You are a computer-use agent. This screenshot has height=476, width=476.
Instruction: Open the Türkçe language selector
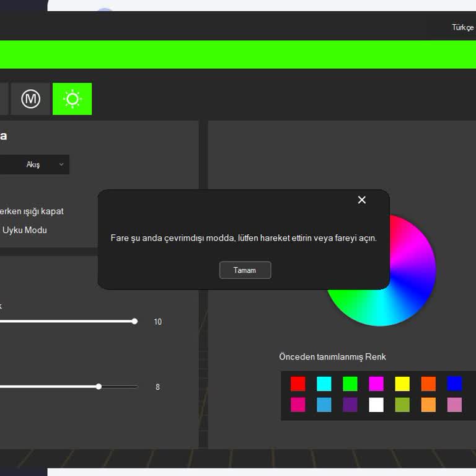click(x=462, y=27)
